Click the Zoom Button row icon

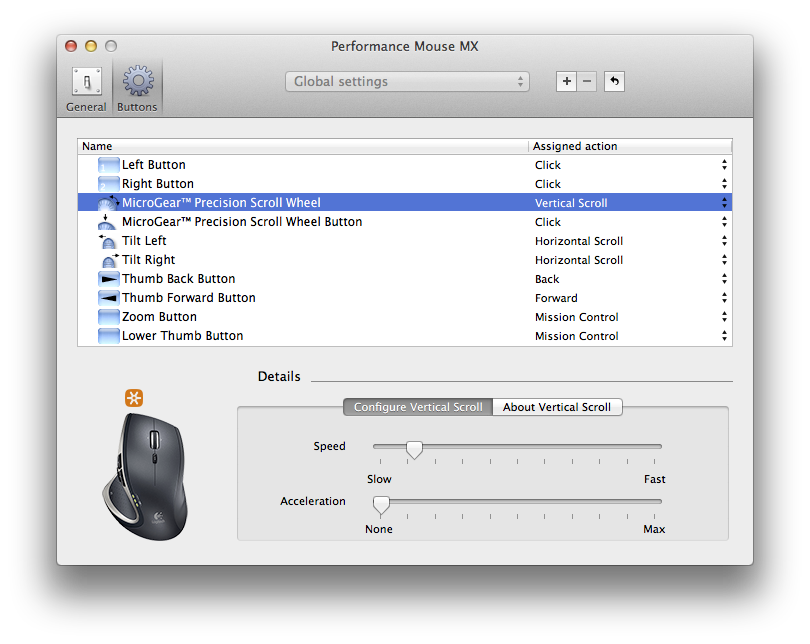(x=108, y=317)
